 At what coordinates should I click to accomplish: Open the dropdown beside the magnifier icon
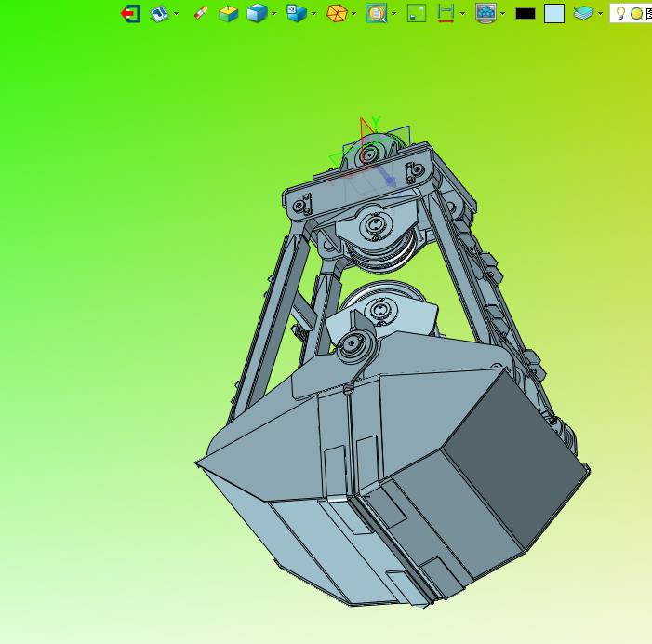pyautogui.click(x=393, y=14)
